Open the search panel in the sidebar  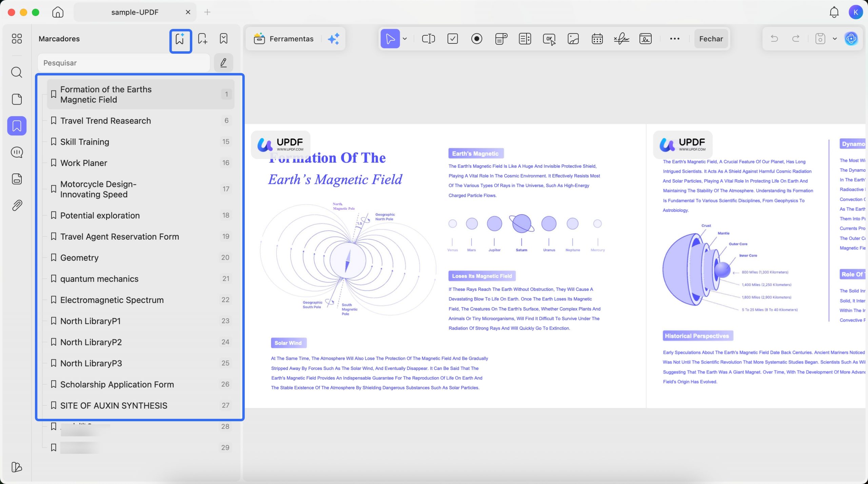coord(17,72)
